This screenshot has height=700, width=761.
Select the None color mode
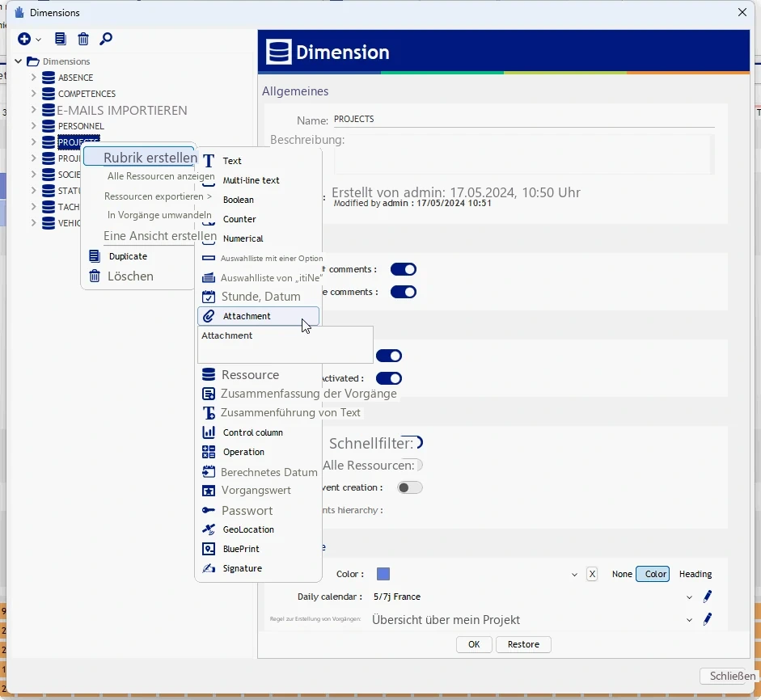click(x=622, y=574)
